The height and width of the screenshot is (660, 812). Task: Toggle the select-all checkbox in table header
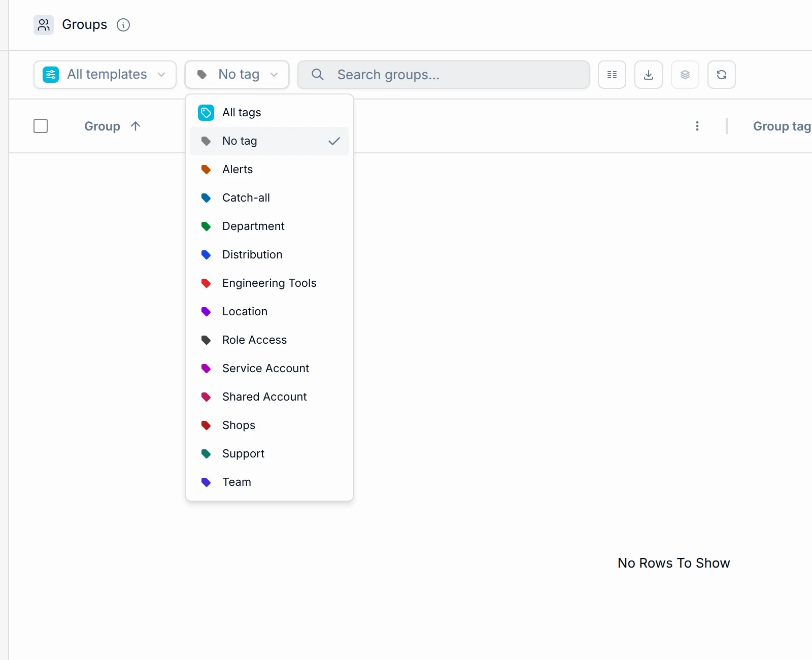[x=41, y=126]
